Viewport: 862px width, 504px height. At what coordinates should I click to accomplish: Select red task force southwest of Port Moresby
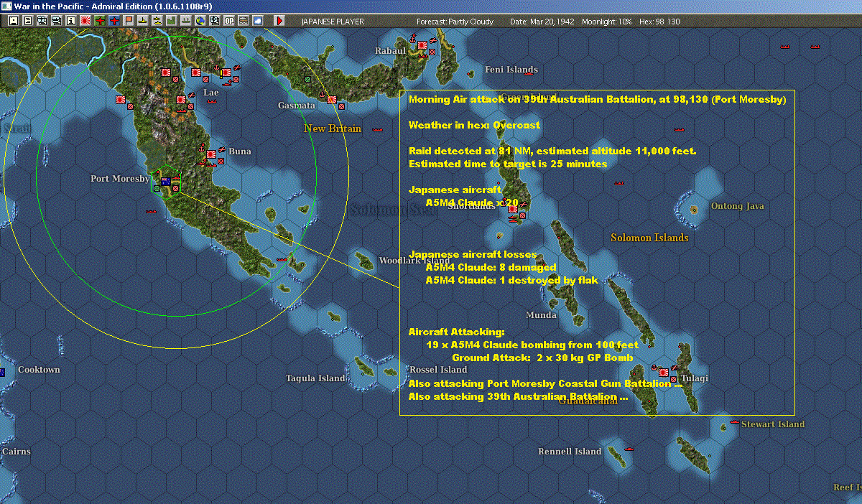click(x=151, y=212)
